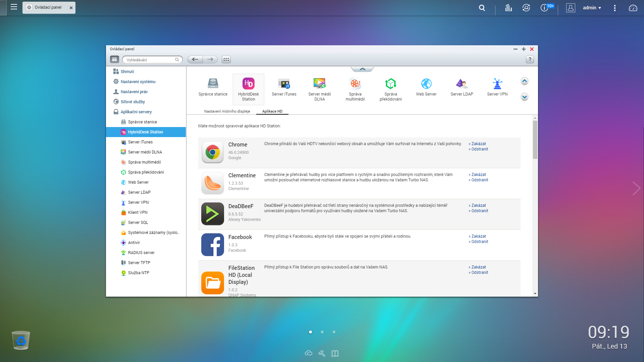This screenshot has height=362, width=644.
Task: Select second desktop page indicator dot
Action: coord(322,332)
